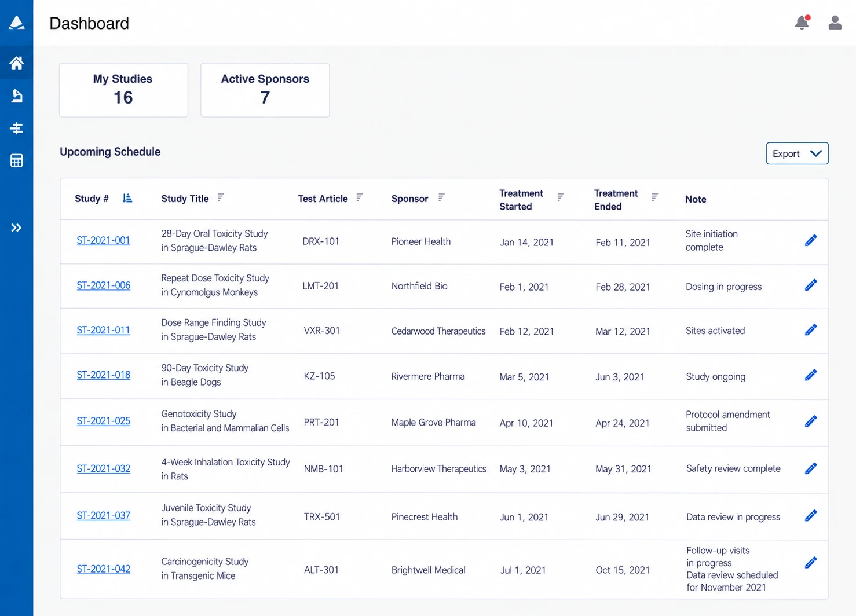Image resolution: width=856 pixels, height=616 pixels.
Task: Open study link ST-2021-011
Action: 104,330
